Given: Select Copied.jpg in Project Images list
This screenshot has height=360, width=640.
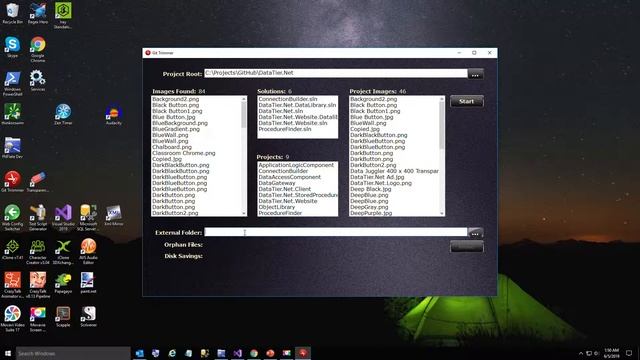Looking at the screenshot, I should coord(365,129).
